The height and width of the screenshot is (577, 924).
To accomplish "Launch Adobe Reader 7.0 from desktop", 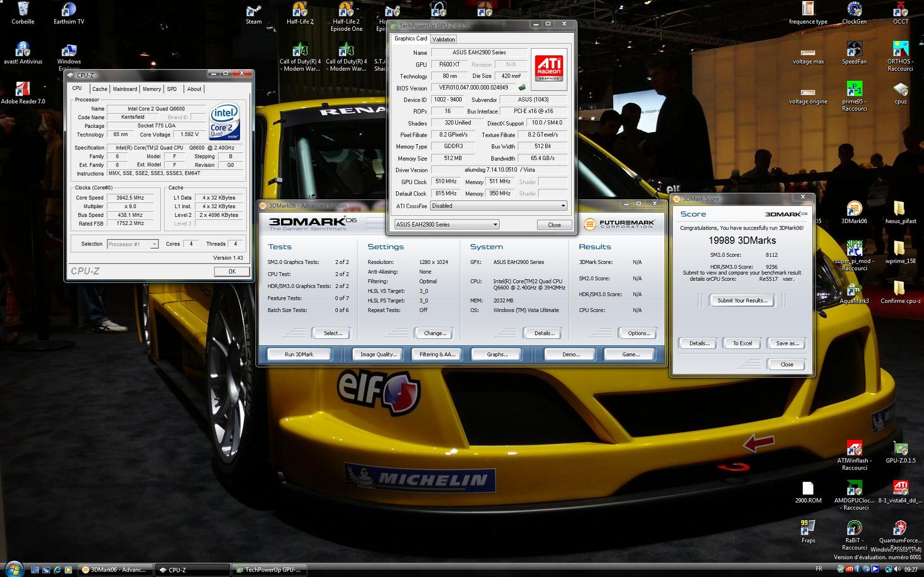I will click(x=23, y=90).
